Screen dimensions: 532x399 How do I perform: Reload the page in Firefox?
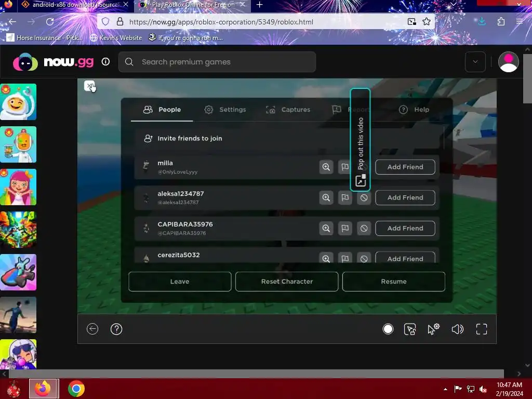point(50,22)
